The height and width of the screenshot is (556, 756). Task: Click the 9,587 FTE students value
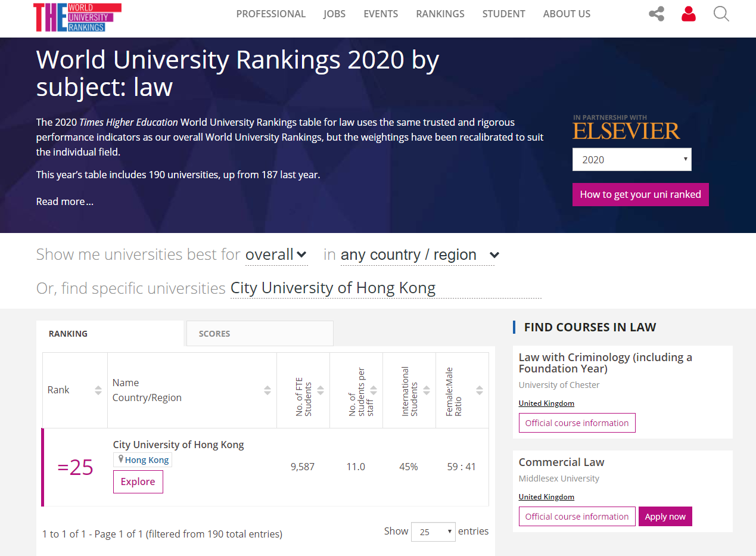303,467
